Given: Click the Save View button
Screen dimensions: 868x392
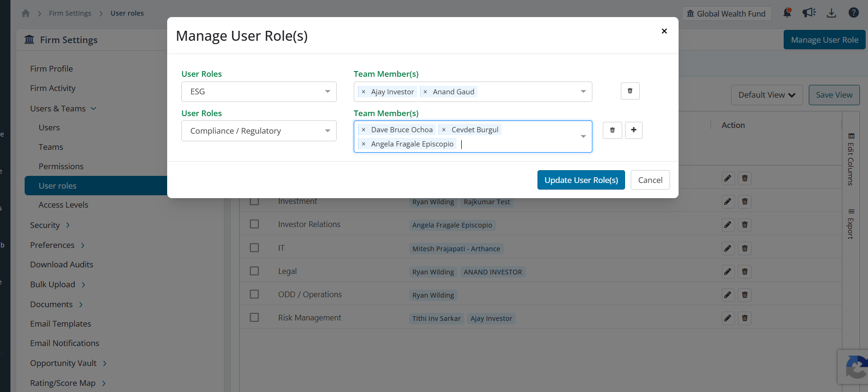Looking at the screenshot, I should click(x=834, y=95).
